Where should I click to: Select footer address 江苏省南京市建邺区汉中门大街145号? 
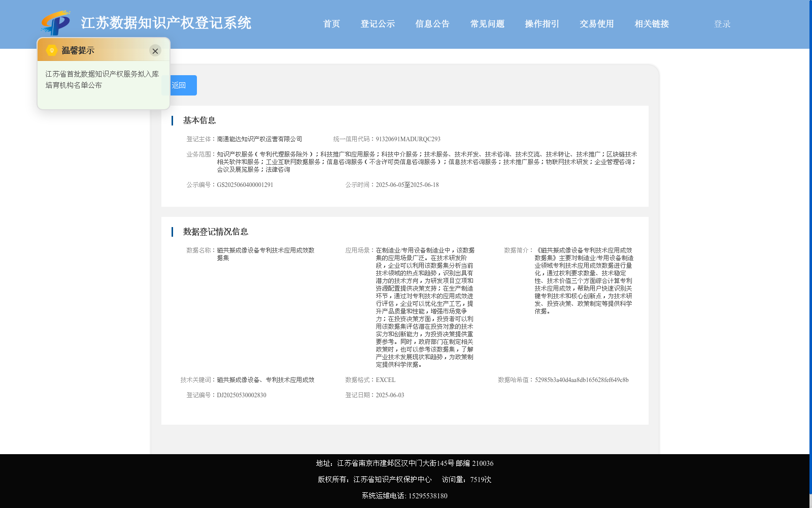click(x=395, y=463)
